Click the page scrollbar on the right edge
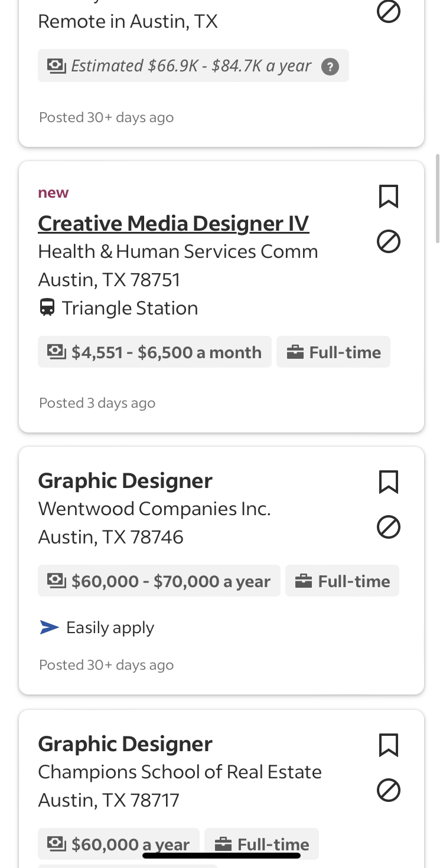 437,198
